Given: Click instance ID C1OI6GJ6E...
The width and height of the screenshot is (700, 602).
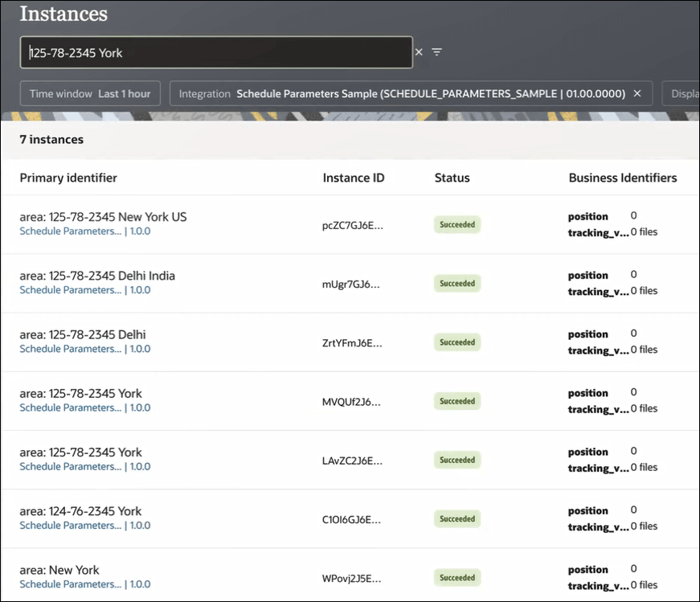Looking at the screenshot, I should (x=351, y=519).
